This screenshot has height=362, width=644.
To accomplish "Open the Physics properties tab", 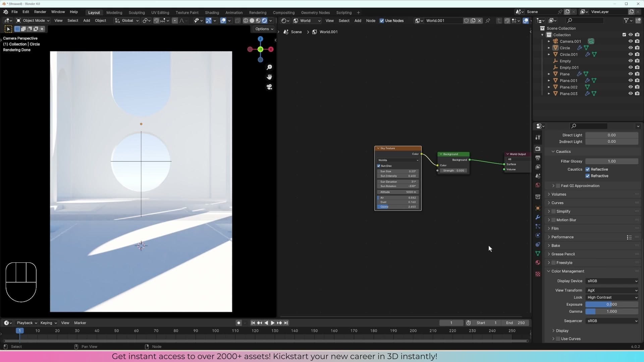I will click(x=538, y=235).
